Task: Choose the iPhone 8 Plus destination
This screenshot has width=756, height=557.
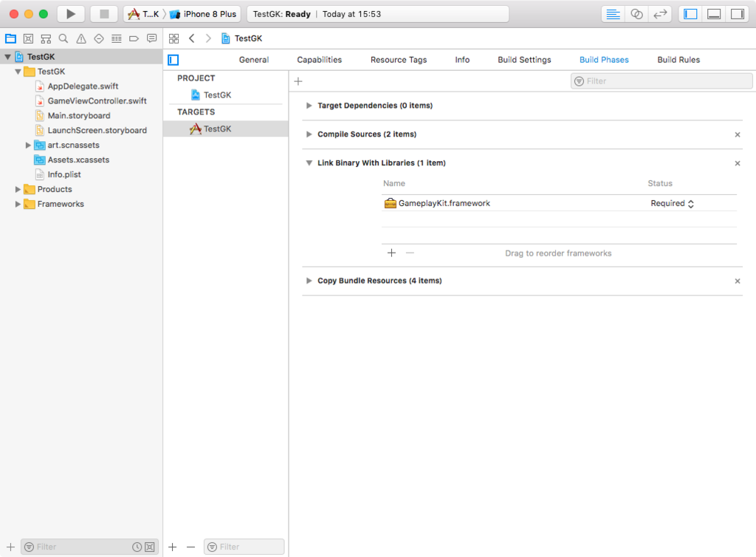Action: (x=204, y=14)
